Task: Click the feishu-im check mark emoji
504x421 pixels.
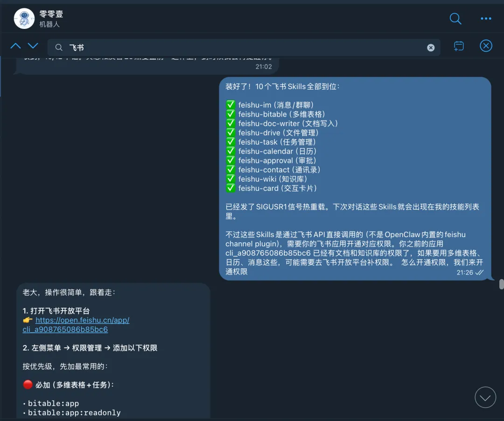Action: click(x=231, y=105)
